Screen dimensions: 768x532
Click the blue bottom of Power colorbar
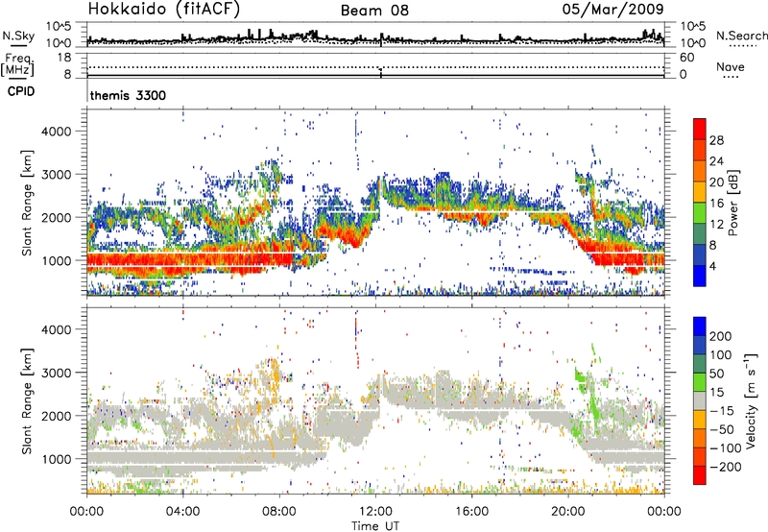tap(700, 276)
